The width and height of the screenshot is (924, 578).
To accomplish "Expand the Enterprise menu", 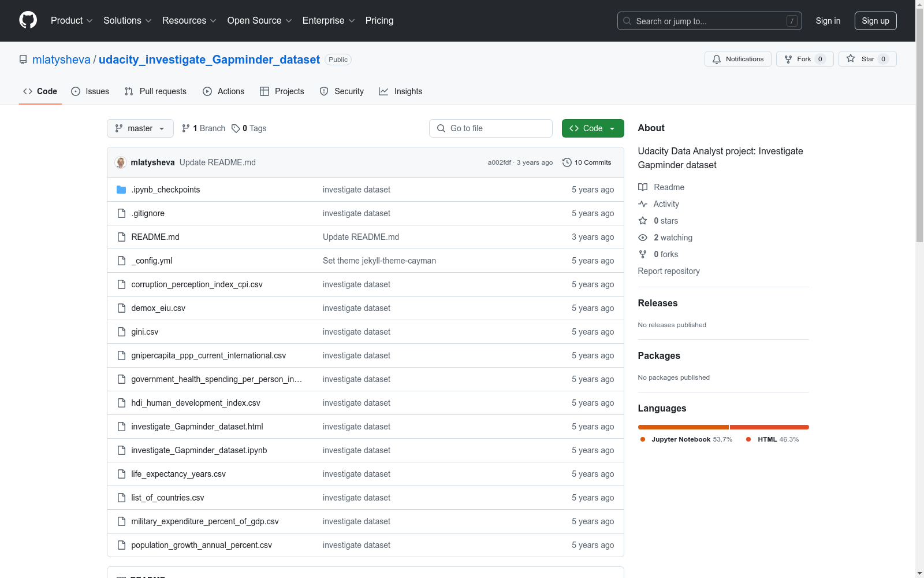I will click(329, 21).
